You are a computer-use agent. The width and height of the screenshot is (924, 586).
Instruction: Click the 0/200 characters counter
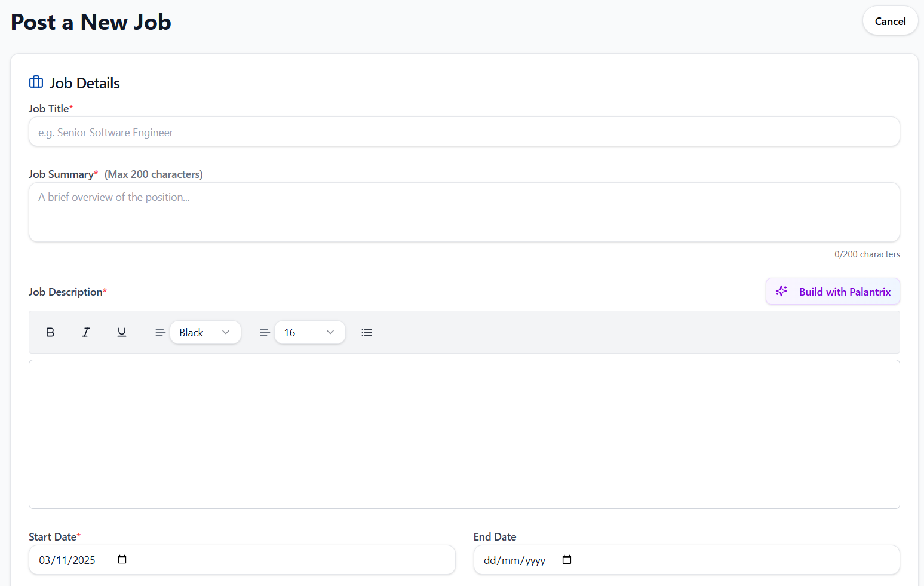[x=867, y=254]
